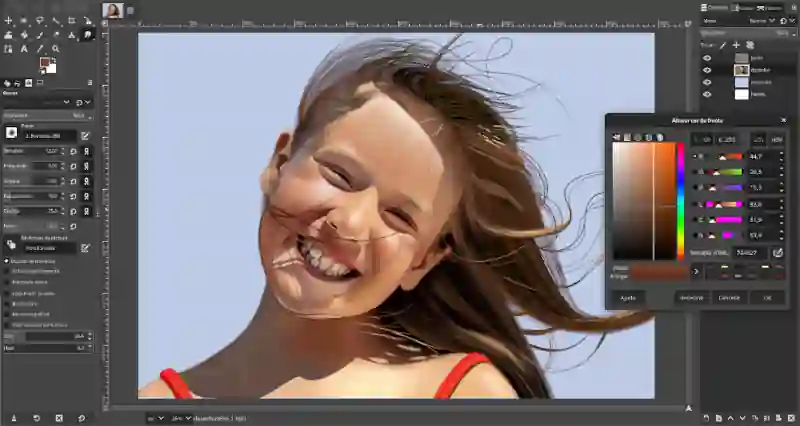The image size is (800, 426).
Task: Toggle visibility of the bottom layer
Action: coord(707,94)
